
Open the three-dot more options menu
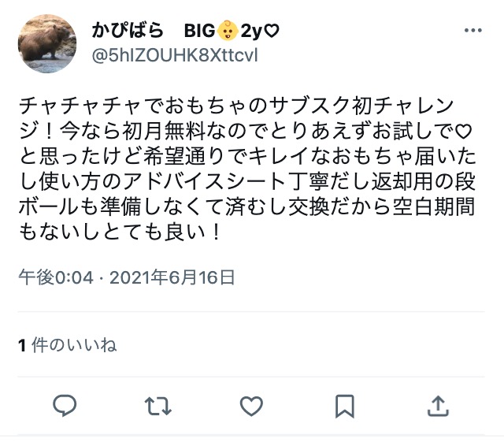[473, 31]
